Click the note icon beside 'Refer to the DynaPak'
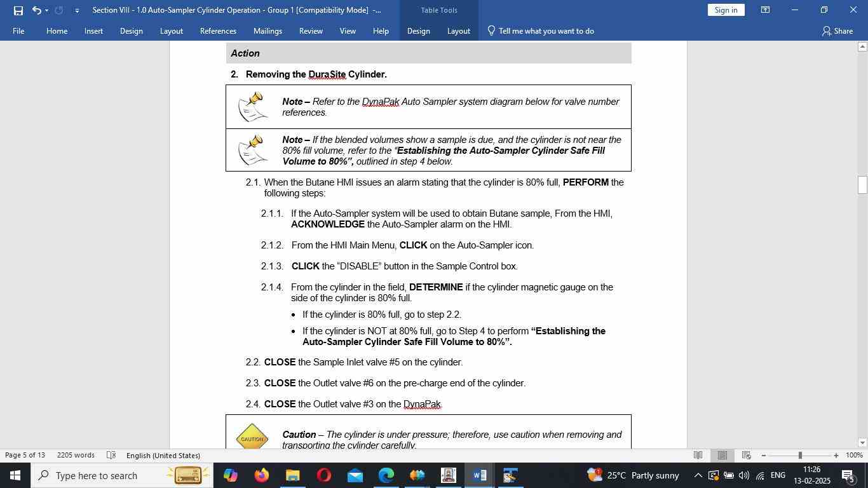868x488 pixels. coord(252,106)
